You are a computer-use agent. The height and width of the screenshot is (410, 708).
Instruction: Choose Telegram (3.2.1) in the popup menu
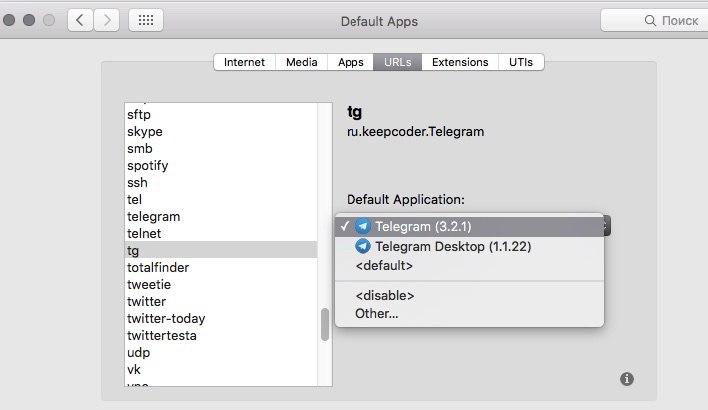pos(469,226)
